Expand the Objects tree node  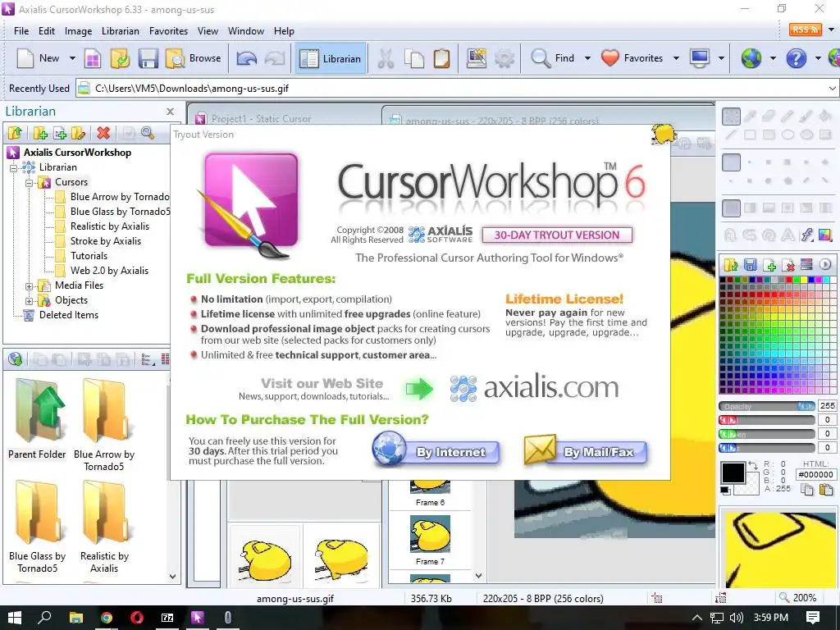pyautogui.click(x=30, y=300)
